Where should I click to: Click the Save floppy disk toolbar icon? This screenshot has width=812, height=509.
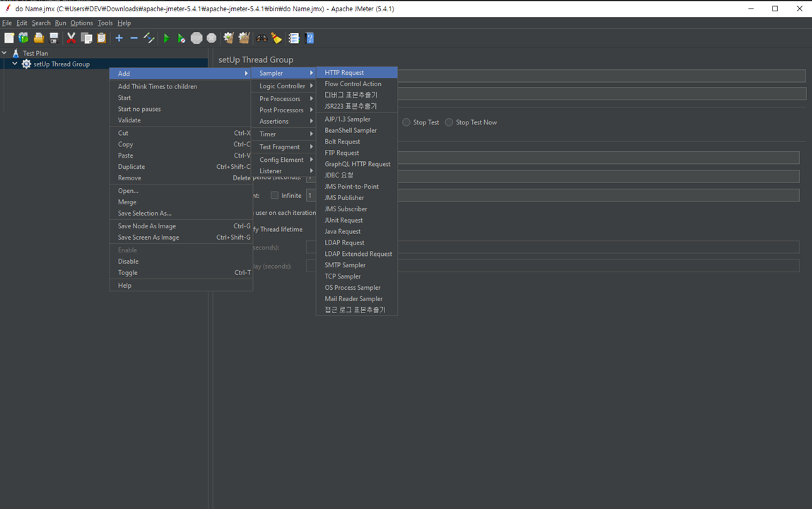[x=54, y=38]
